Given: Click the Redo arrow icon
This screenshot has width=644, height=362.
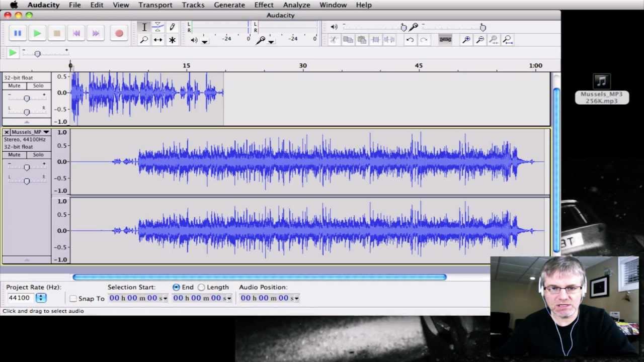Looking at the screenshot, I should coord(424,40).
